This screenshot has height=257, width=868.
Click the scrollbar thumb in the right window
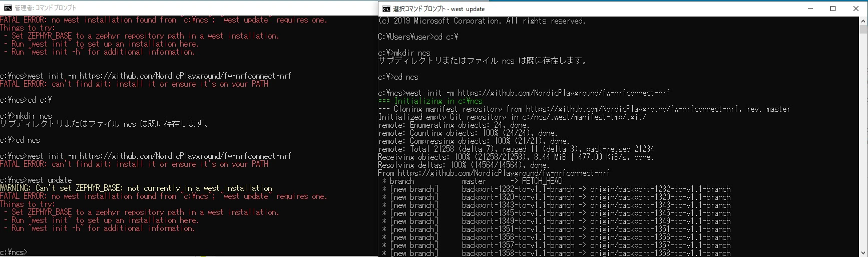(863, 29)
